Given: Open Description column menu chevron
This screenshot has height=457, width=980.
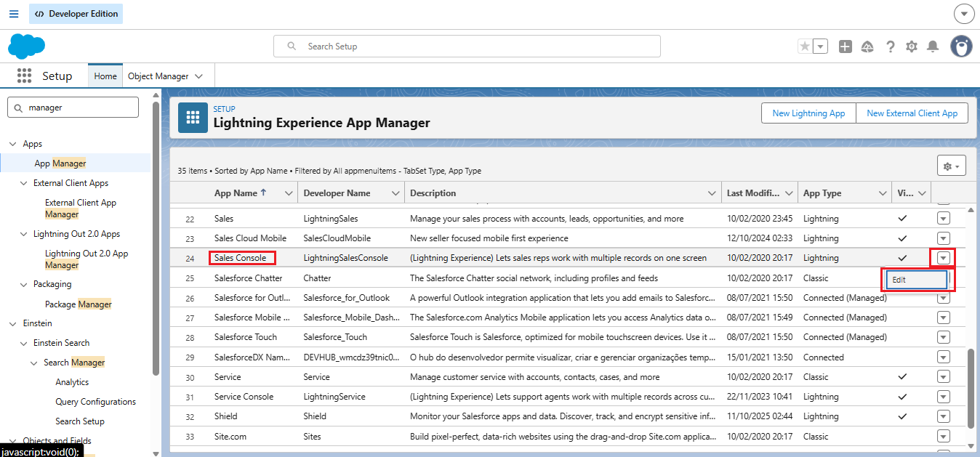Looking at the screenshot, I should pyautogui.click(x=712, y=193).
